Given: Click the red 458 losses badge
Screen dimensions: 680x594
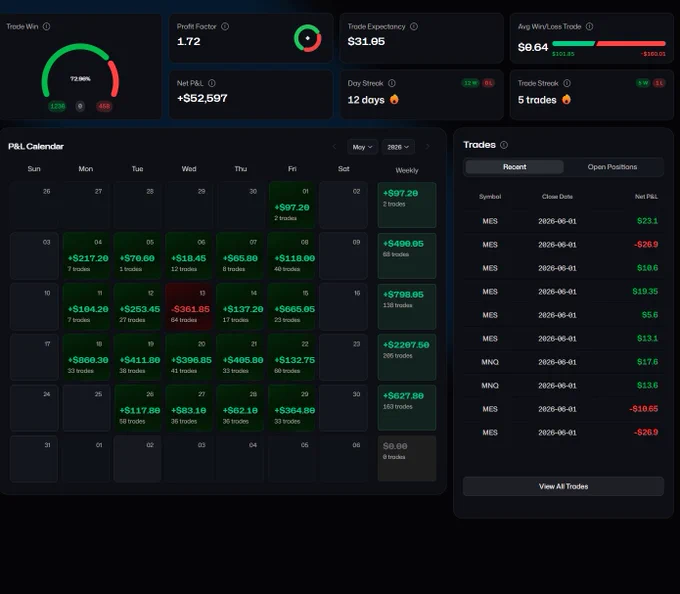Looking at the screenshot, I should coord(104,106).
